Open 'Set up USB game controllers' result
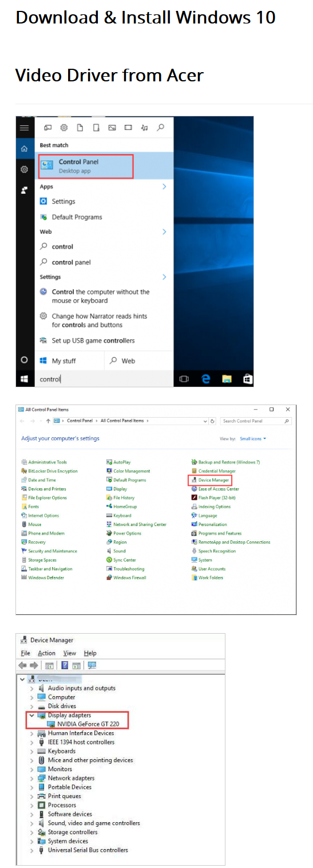 (88, 340)
